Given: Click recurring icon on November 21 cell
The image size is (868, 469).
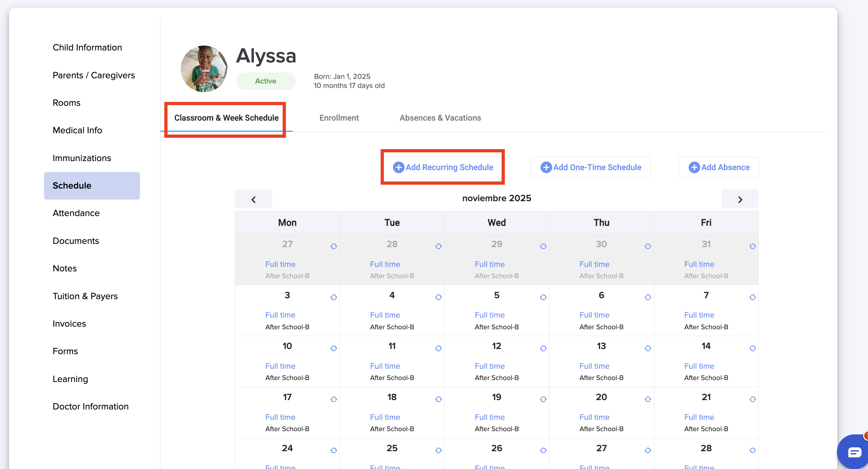Looking at the screenshot, I should (x=752, y=399).
